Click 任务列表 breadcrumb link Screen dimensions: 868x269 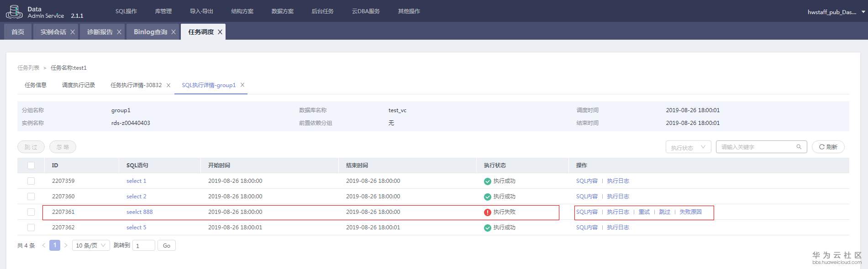pyautogui.click(x=28, y=67)
